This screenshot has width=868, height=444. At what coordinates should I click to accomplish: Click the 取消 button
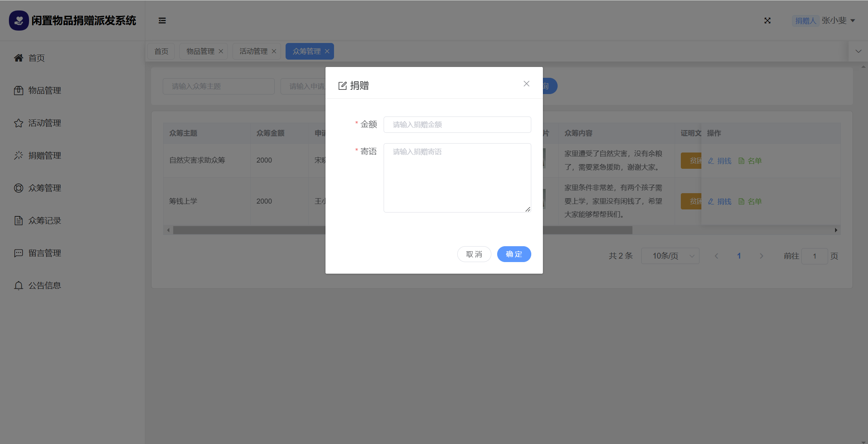pos(474,254)
